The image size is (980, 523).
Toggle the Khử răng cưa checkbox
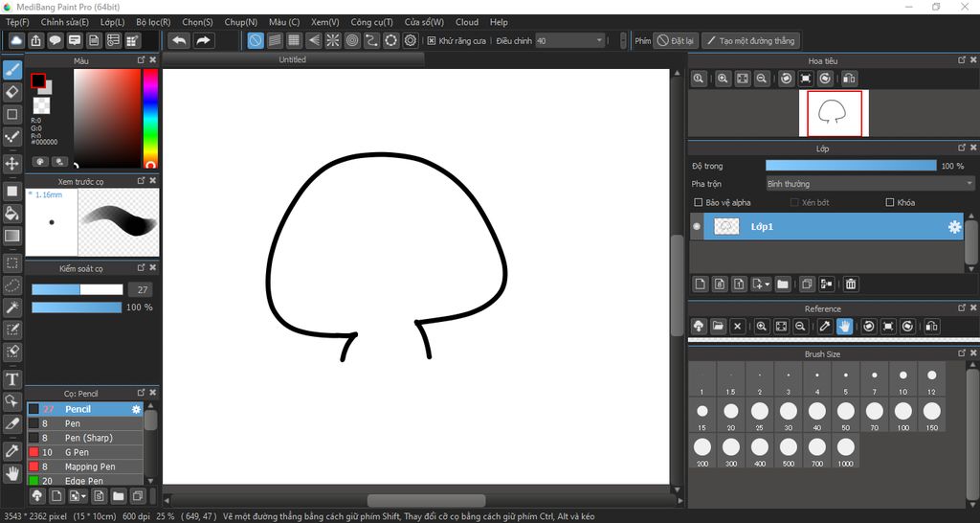click(x=432, y=40)
